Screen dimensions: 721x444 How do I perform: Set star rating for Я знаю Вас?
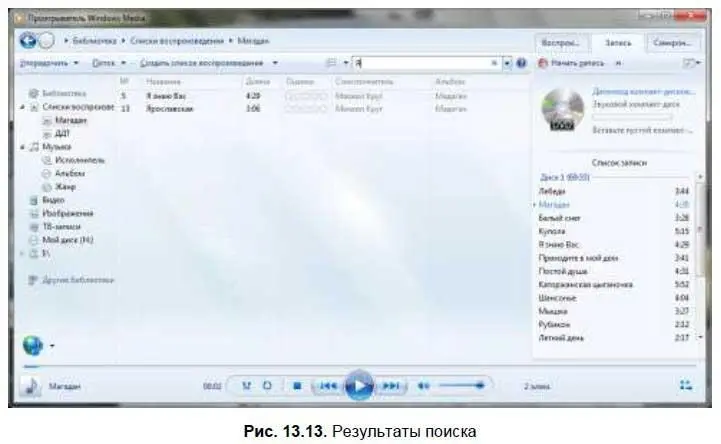(306, 96)
